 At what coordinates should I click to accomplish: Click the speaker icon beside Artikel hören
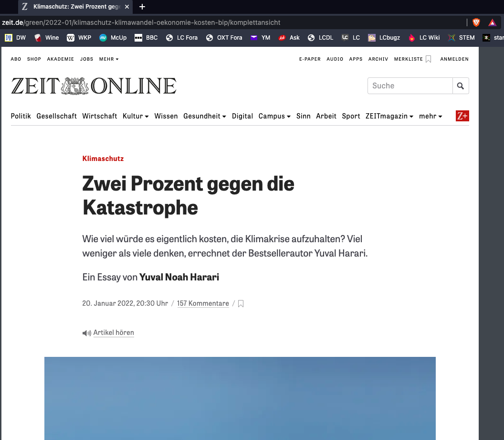[x=86, y=333]
